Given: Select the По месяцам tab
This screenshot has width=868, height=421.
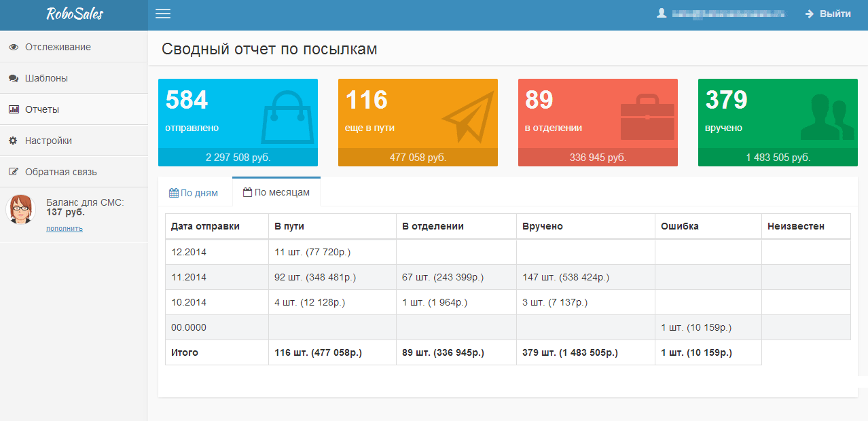Looking at the screenshot, I should pos(276,192).
